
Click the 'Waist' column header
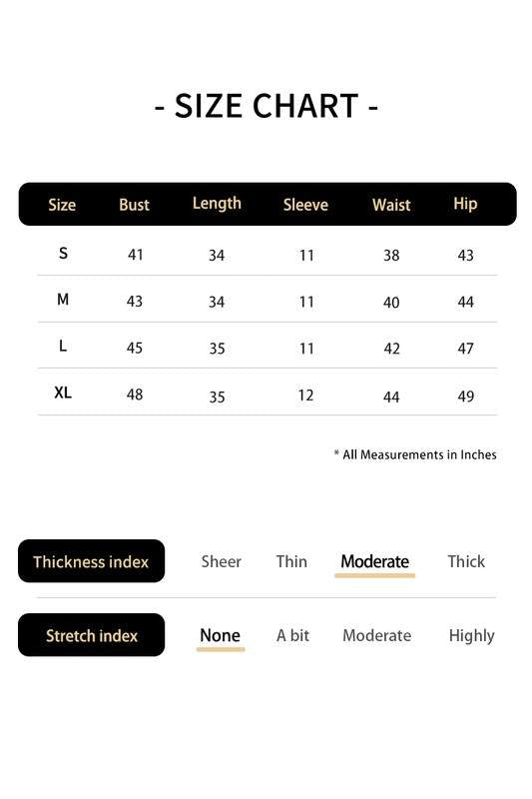coord(391,205)
